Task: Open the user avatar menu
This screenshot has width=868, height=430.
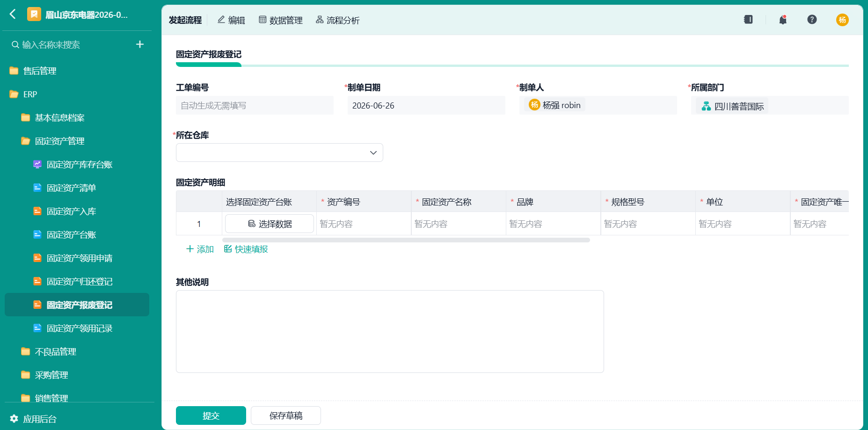Action: [842, 20]
